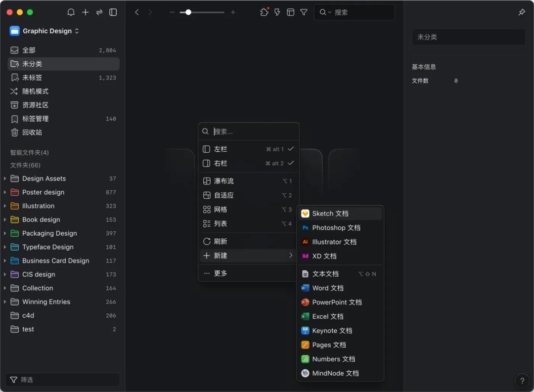Viewport: 534px width, 392px height.
Task: Choose Numbers 文档 from submenu
Action: click(340, 359)
